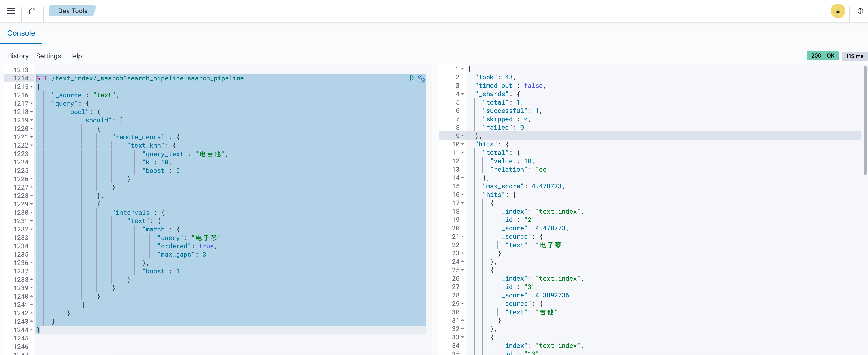
Task: Click the "k": 10 line
Action: 157,162
